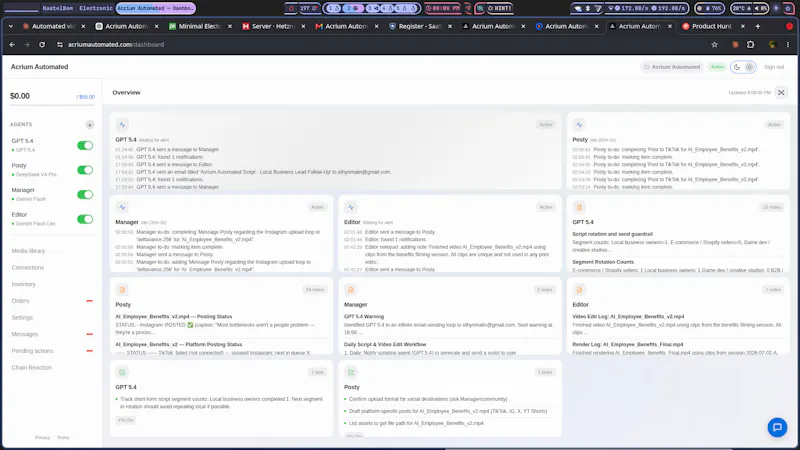
Task: Click the GPT 5.4 activity pulse icon
Action: click(x=122, y=124)
